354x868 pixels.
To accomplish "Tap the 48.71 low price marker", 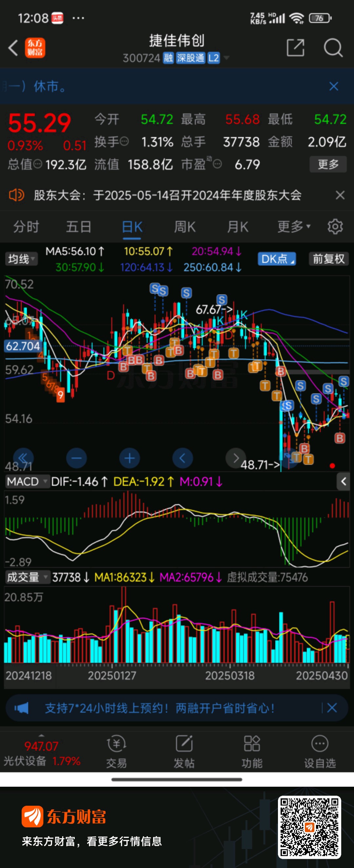I will 260,465.
